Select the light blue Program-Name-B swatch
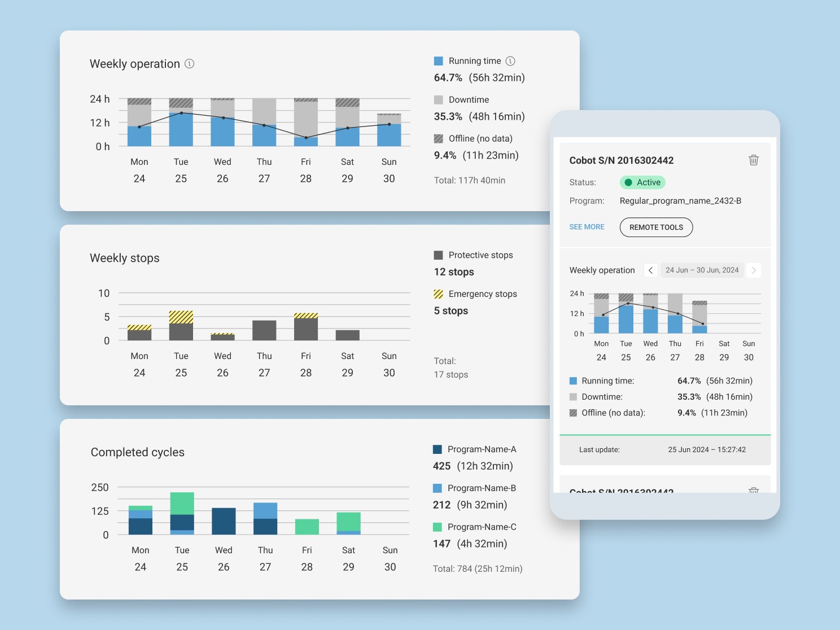 coord(438,488)
